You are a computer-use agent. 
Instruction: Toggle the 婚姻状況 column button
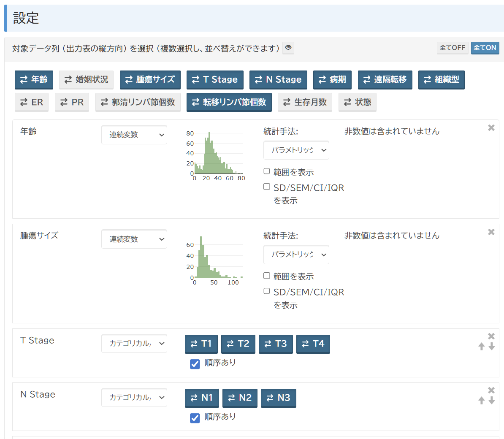point(86,80)
